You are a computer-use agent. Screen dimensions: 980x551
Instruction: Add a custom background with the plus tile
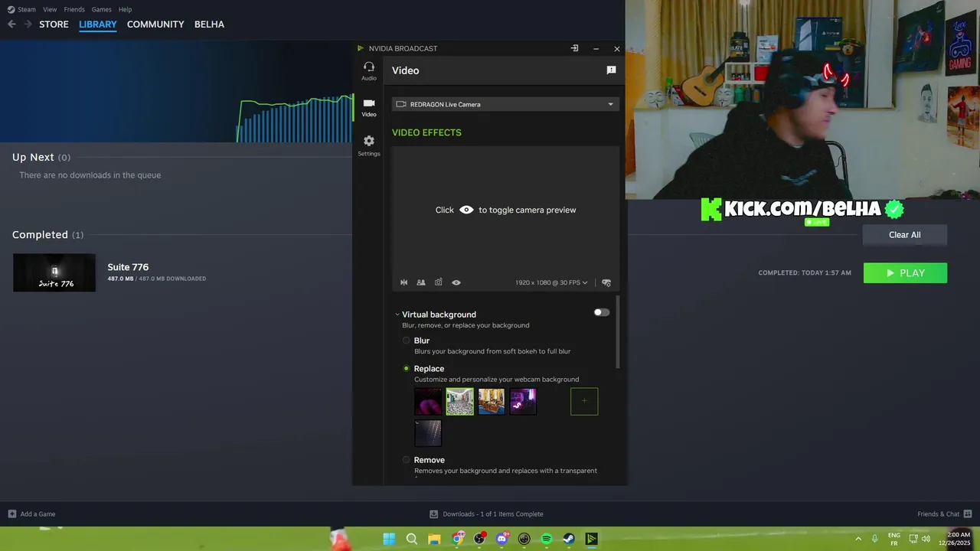584,401
